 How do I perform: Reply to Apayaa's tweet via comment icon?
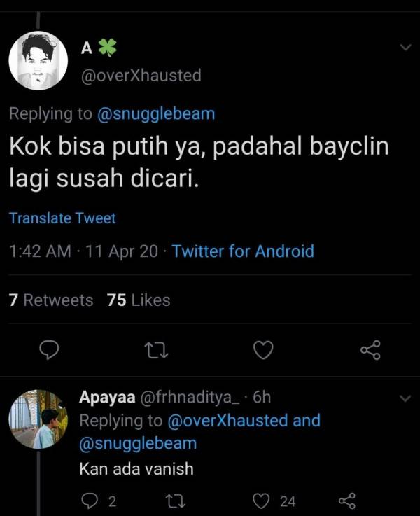pyautogui.click(x=90, y=501)
